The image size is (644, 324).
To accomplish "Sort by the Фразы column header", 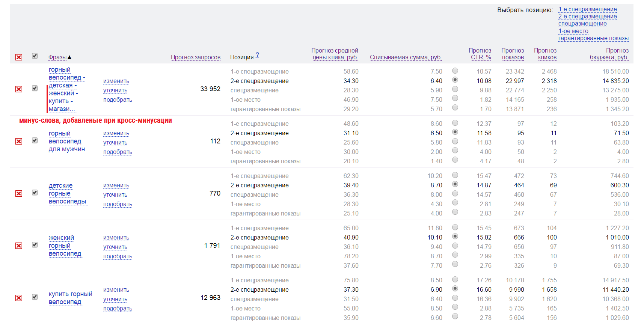I will pyautogui.click(x=57, y=57).
